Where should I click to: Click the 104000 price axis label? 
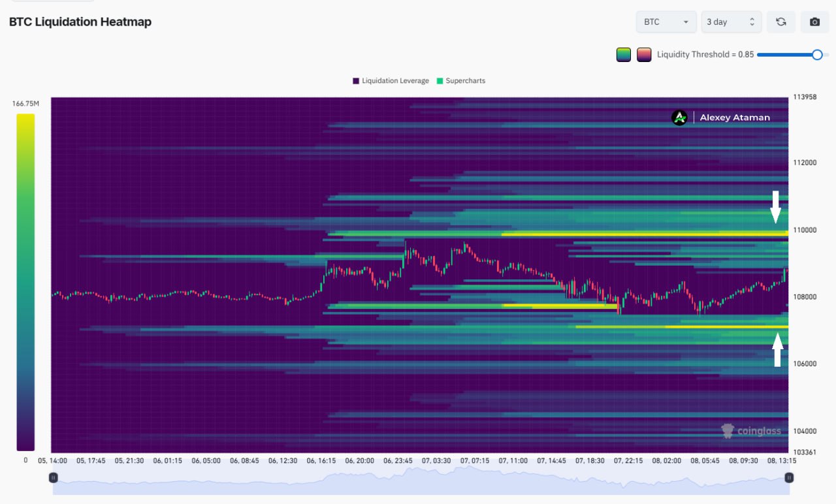pyautogui.click(x=805, y=431)
